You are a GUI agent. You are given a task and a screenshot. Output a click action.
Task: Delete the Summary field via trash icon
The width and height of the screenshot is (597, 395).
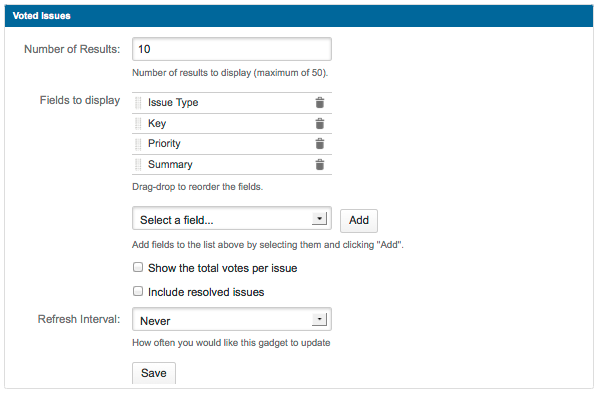coord(320,165)
